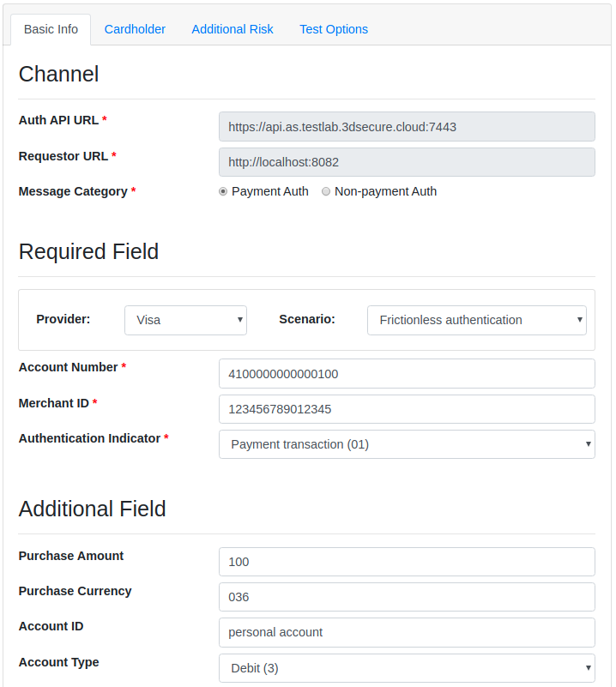Click into the Merchant ID field
The height and width of the screenshot is (687, 616).
point(407,409)
